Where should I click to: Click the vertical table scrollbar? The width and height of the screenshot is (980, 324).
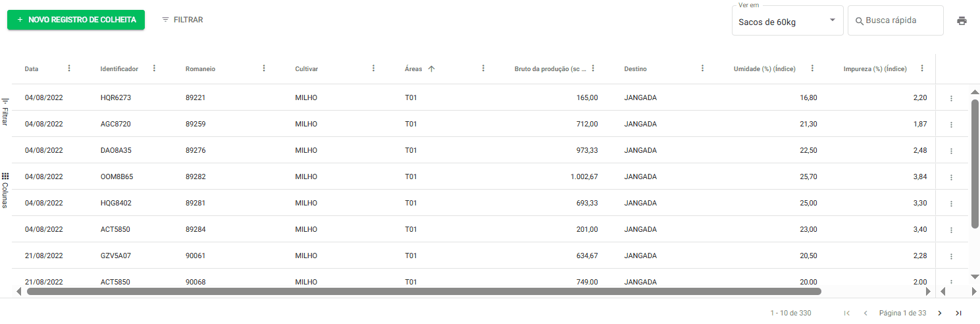coord(975,163)
